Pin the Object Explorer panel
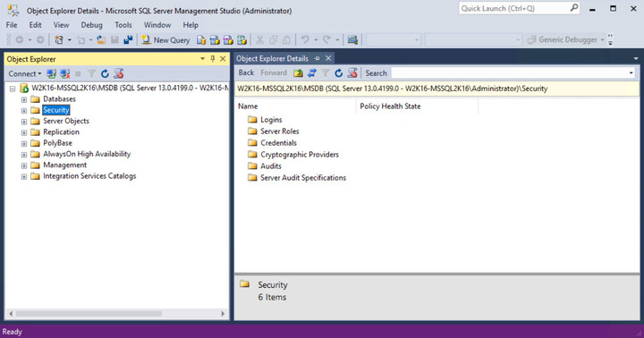 (x=212, y=59)
